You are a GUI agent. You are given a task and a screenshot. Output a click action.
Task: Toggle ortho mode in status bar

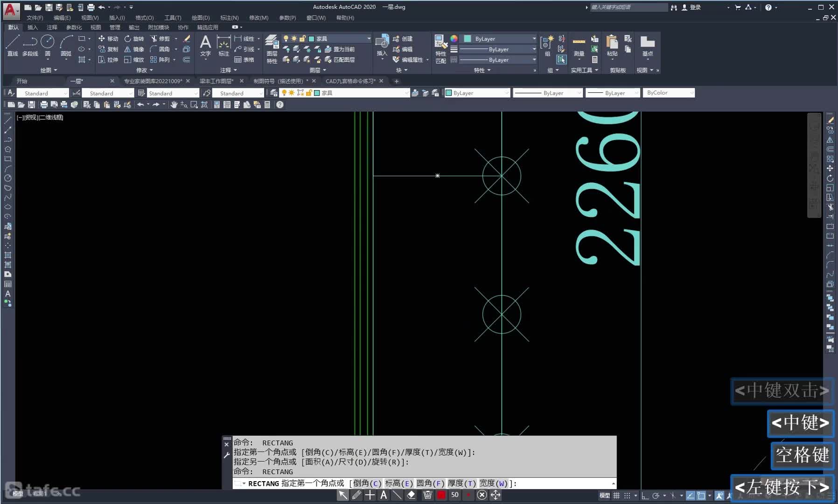(645, 496)
